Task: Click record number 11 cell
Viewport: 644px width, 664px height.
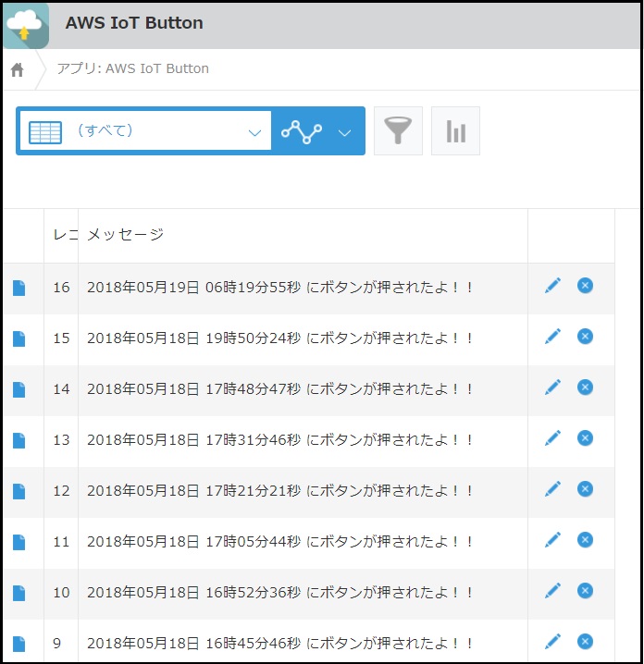Action: coord(61,542)
